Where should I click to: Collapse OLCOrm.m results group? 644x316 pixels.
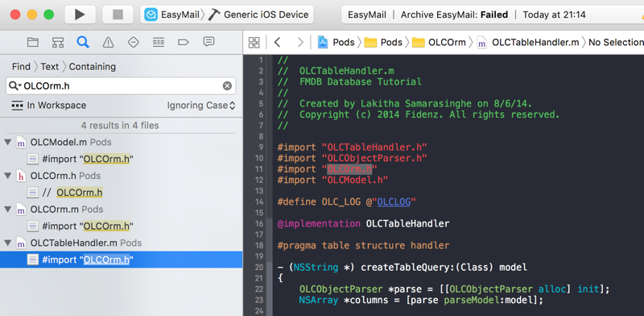7,210
